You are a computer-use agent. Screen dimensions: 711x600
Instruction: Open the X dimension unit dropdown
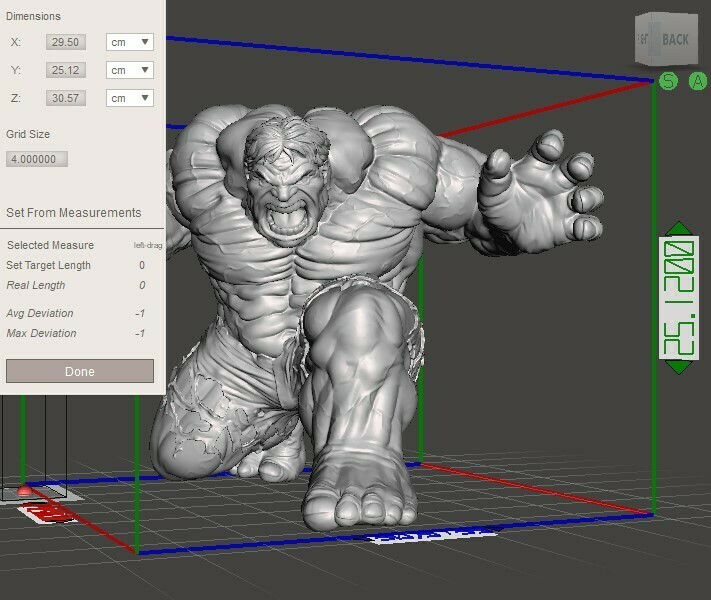[130, 42]
